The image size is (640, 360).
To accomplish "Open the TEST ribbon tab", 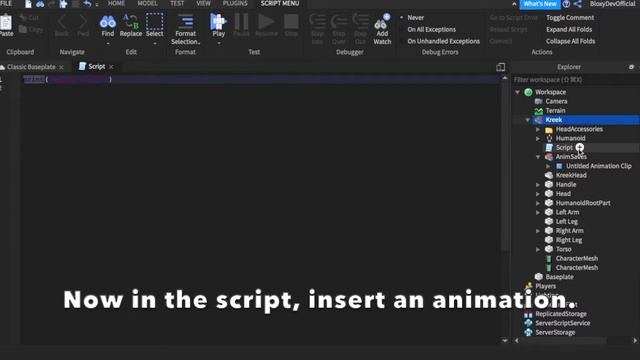I will coord(177,3).
